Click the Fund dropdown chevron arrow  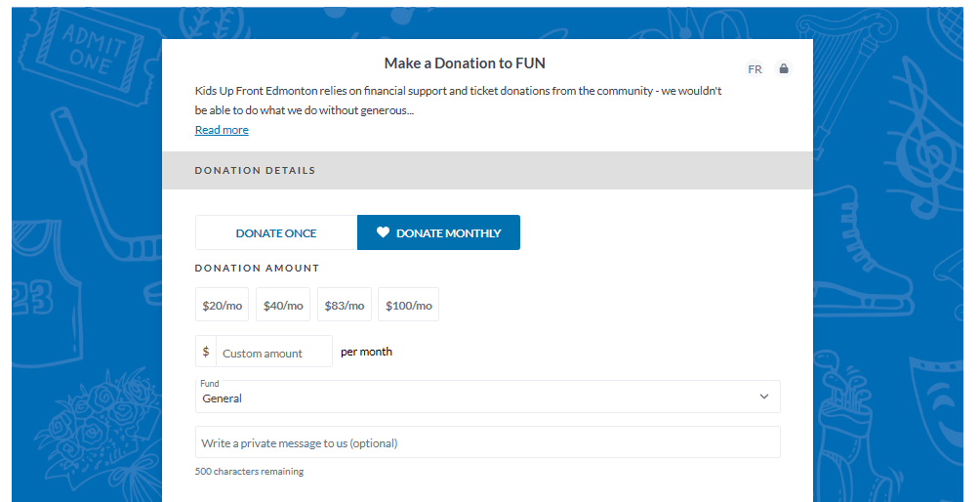coord(763,397)
